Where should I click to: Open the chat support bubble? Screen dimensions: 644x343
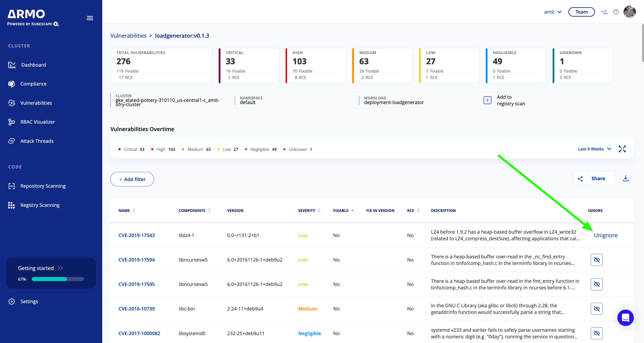pos(625,317)
